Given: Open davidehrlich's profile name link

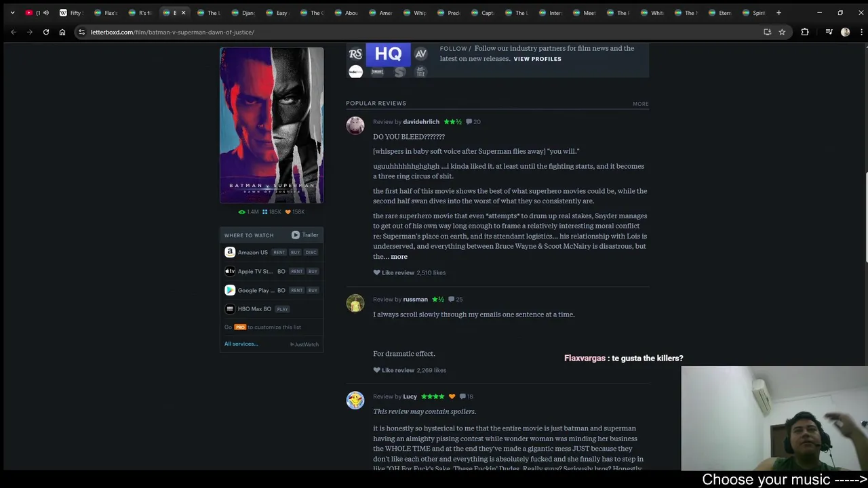Looking at the screenshot, I should pyautogui.click(x=421, y=122).
